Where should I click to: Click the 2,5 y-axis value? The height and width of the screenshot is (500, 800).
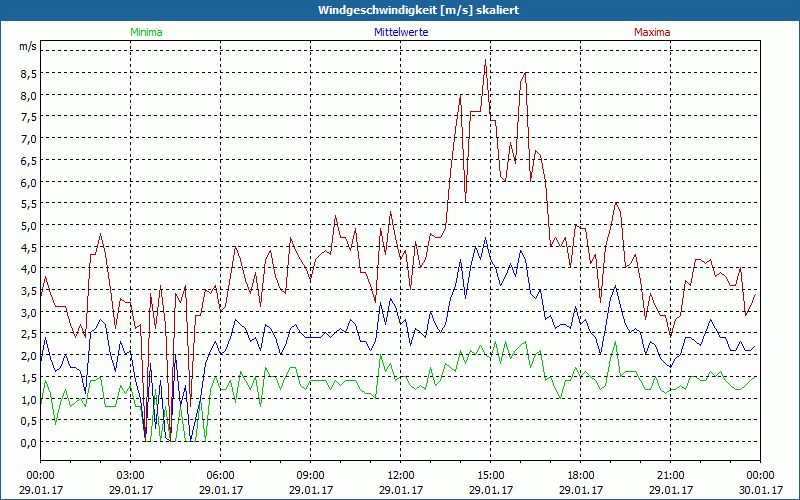point(29,334)
